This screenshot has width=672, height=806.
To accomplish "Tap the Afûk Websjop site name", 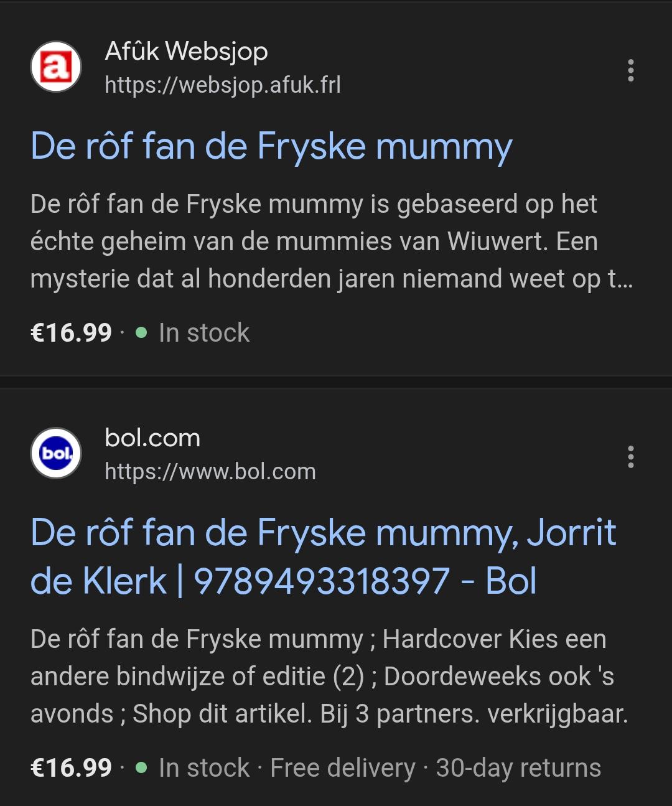I will pyautogui.click(x=187, y=51).
